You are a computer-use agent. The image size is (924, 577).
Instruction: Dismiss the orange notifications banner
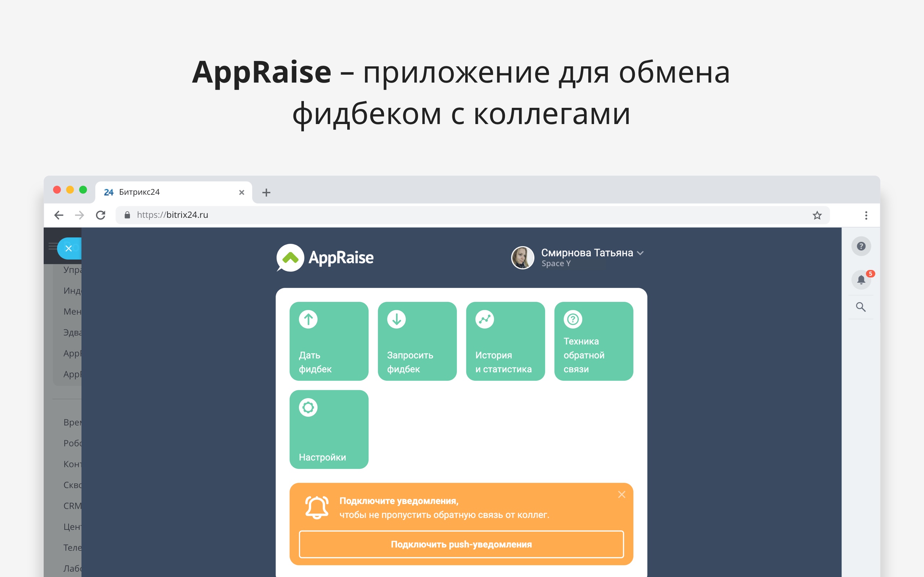[622, 494]
